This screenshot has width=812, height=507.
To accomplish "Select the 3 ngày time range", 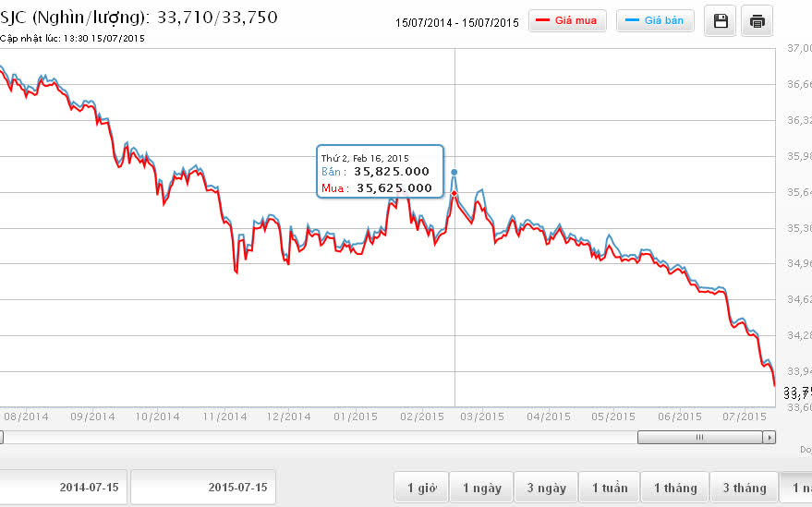I will click(546, 488).
